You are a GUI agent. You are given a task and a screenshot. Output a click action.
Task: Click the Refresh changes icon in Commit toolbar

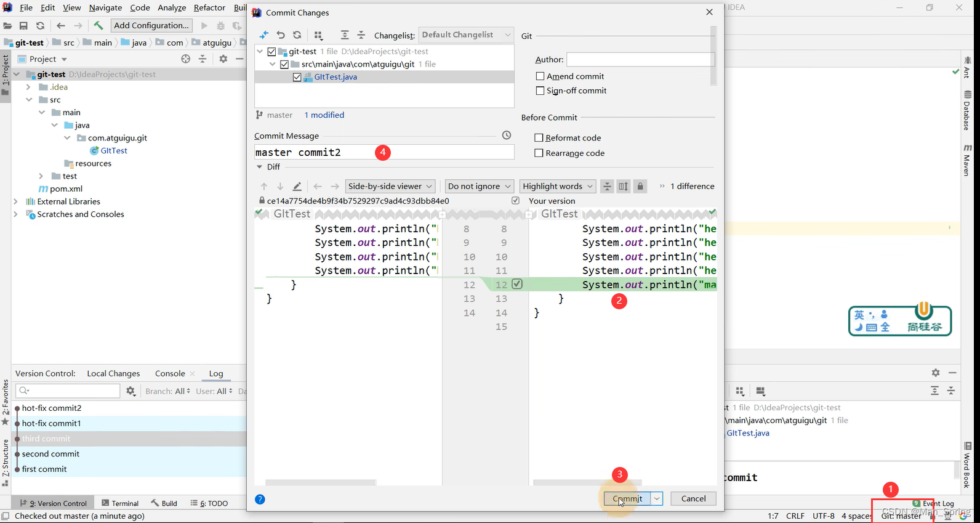(297, 35)
